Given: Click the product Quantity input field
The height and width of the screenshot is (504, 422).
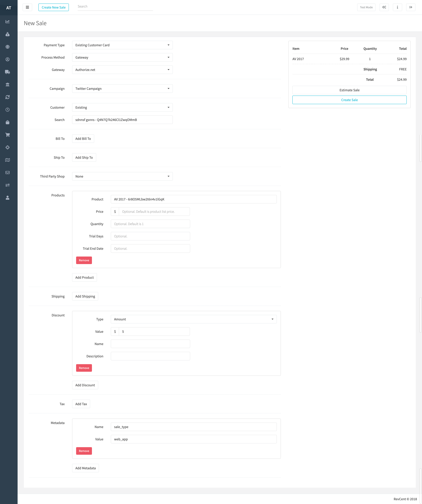Looking at the screenshot, I should click(x=150, y=224).
